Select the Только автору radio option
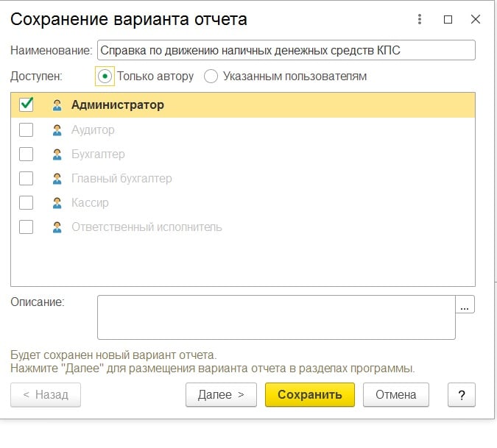 (x=105, y=77)
